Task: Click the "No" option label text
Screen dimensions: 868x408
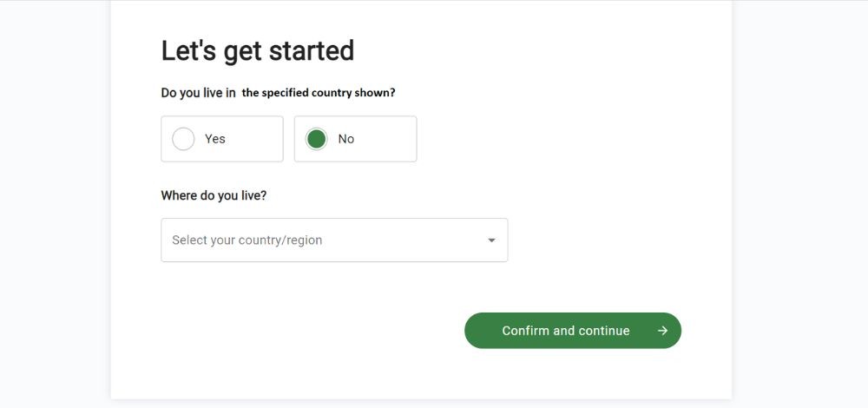Action: pos(346,139)
